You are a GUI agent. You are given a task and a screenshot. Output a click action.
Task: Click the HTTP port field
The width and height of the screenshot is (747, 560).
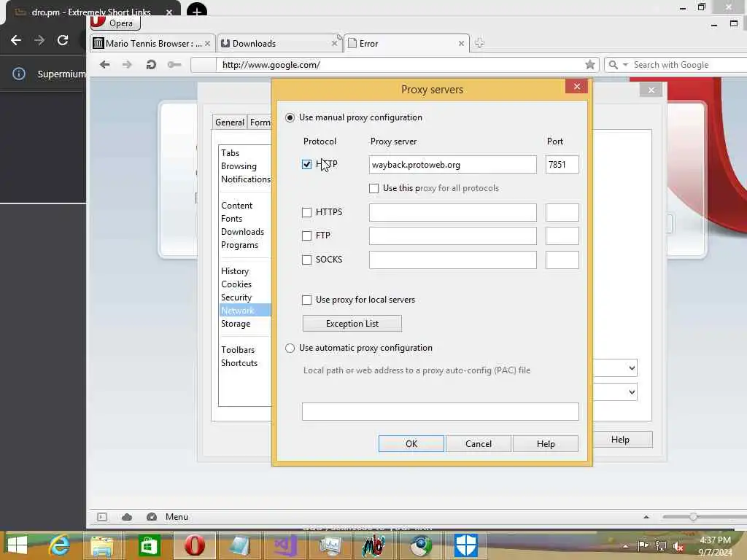(562, 165)
